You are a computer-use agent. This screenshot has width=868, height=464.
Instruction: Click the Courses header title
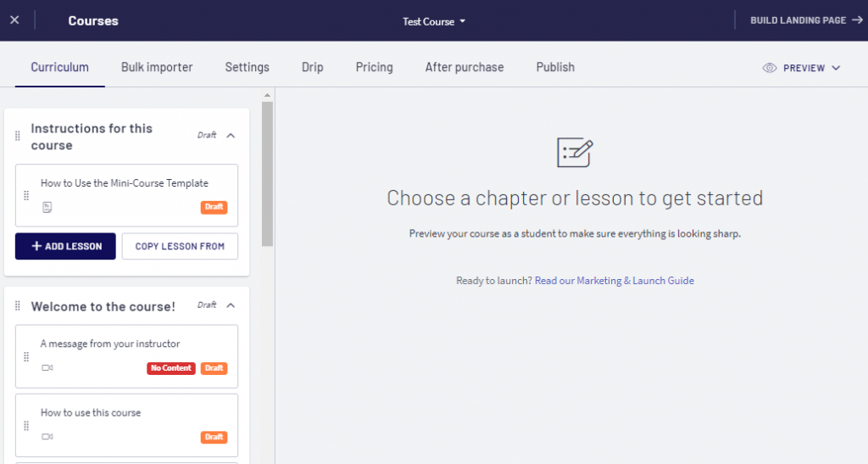point(93,20)
